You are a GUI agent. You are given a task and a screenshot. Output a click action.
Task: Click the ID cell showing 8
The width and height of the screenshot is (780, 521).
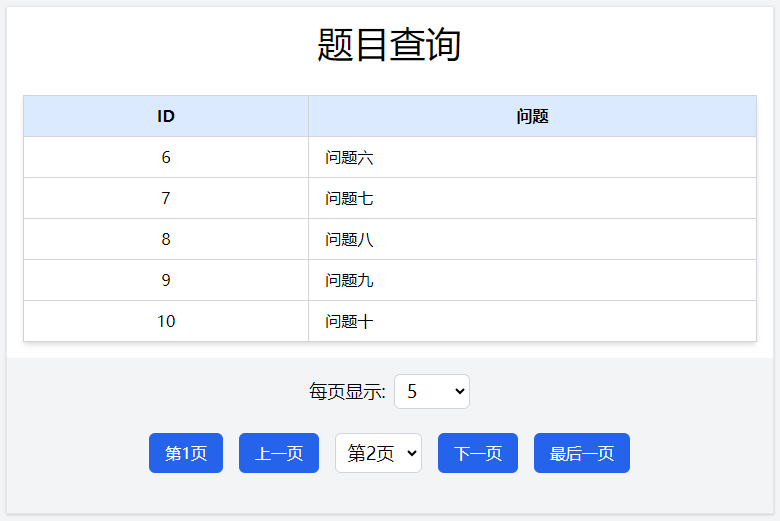click(166, 239)
